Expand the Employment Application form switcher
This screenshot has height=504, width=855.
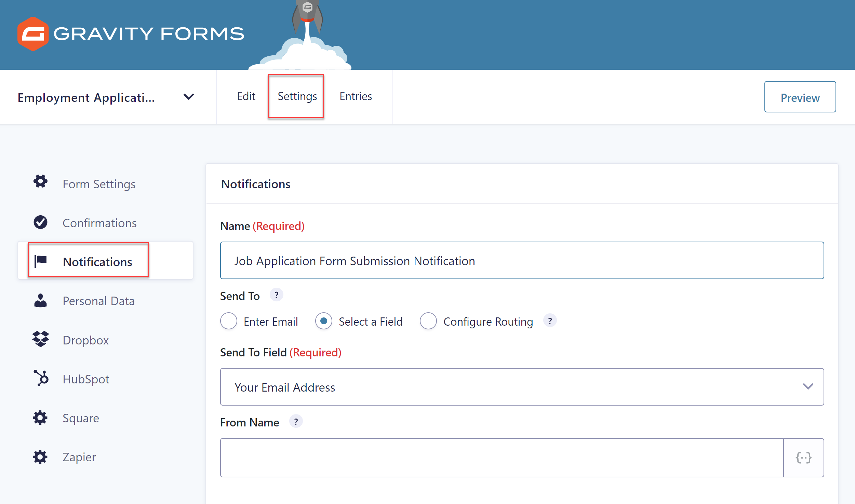pos(189,97)
